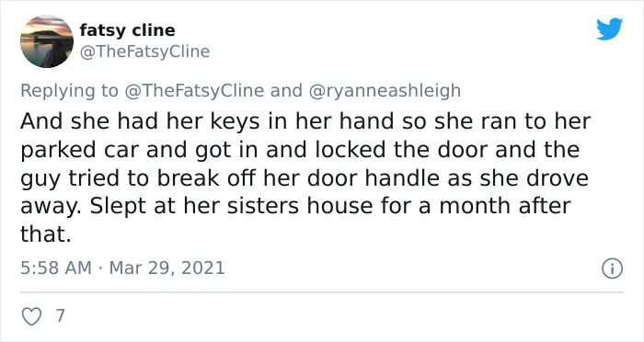Click the last word 'that.' in tweet
The image size is (644, 342).
46,234
